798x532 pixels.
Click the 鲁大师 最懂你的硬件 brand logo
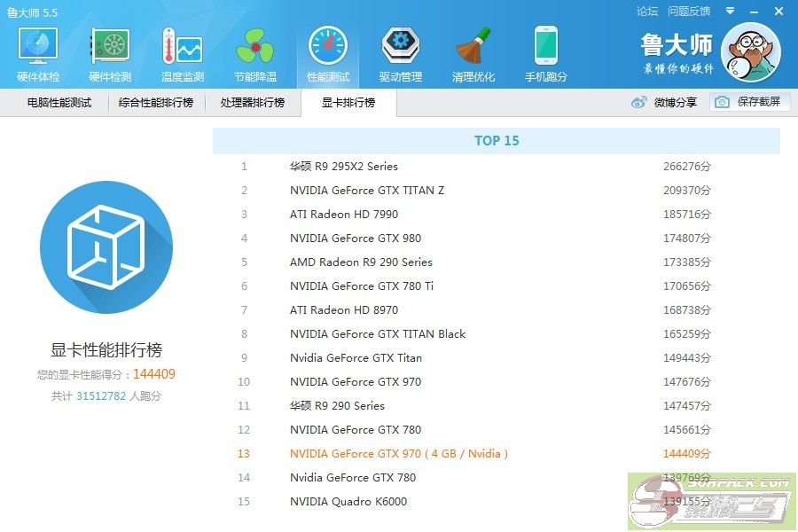point(677,53)
